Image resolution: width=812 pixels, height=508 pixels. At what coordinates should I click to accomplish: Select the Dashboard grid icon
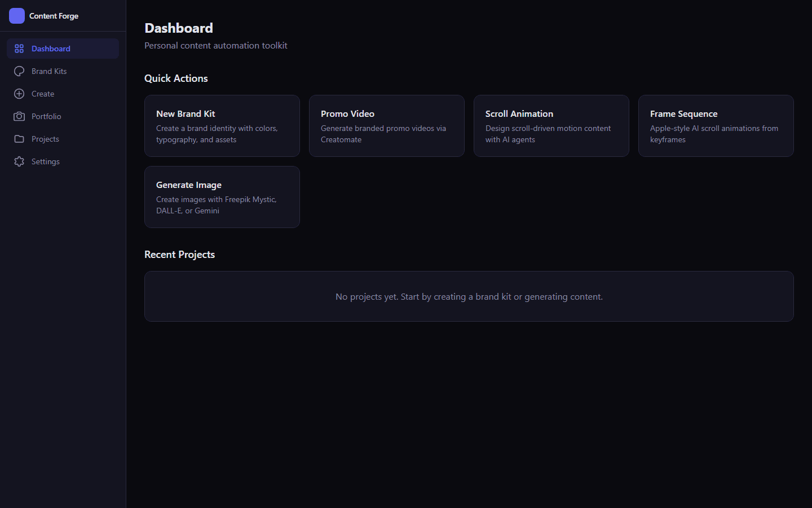pyautogui.click(x=19, y=49)
